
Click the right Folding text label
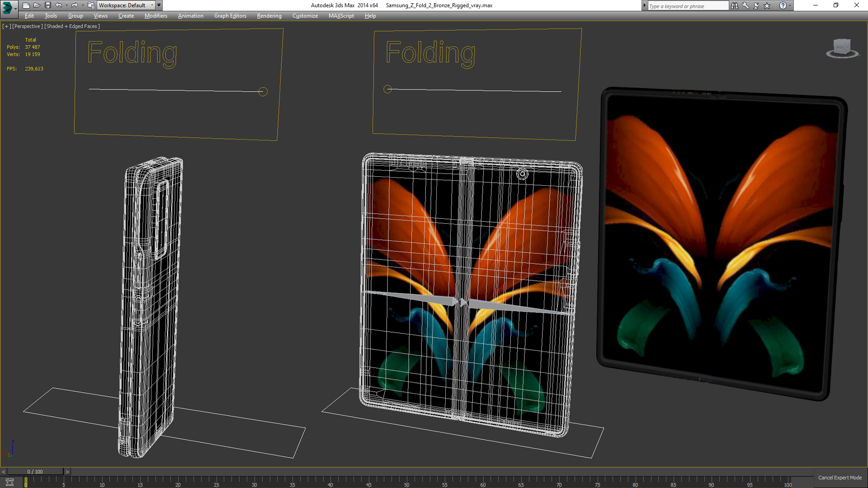(x=430, y=54)
